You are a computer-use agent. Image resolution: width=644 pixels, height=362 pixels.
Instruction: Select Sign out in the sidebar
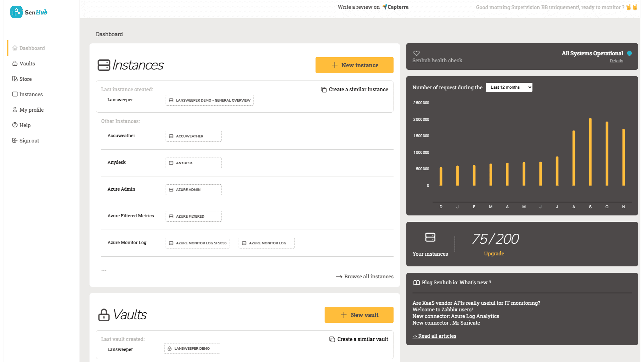25,140
